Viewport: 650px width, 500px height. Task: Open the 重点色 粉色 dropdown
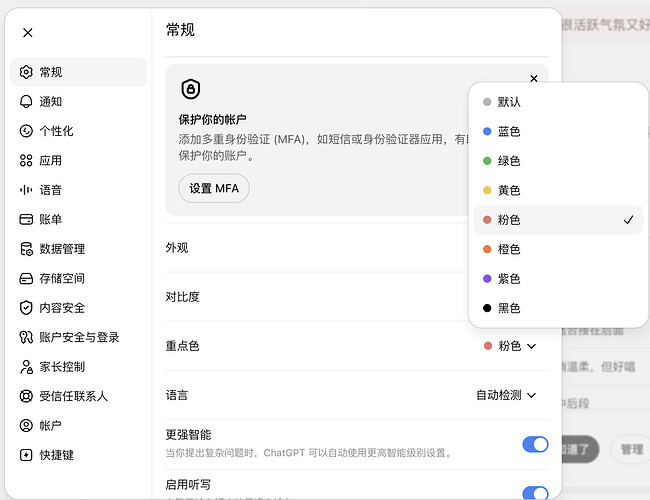click(510, 346)
